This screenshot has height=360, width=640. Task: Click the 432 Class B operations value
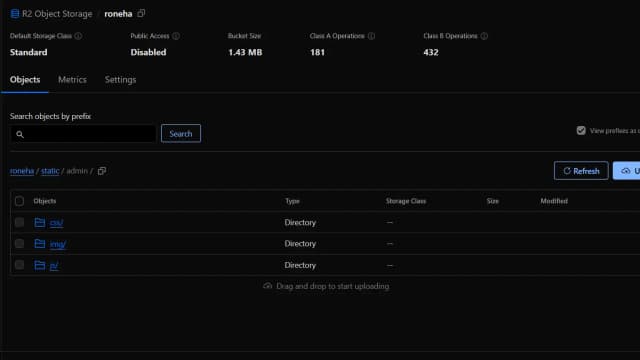431,52
